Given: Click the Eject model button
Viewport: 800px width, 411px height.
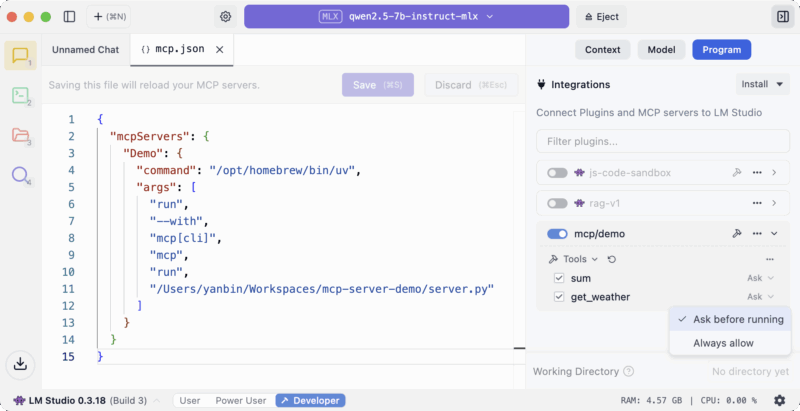Looking at the screenshot, I should pos(601,17).
